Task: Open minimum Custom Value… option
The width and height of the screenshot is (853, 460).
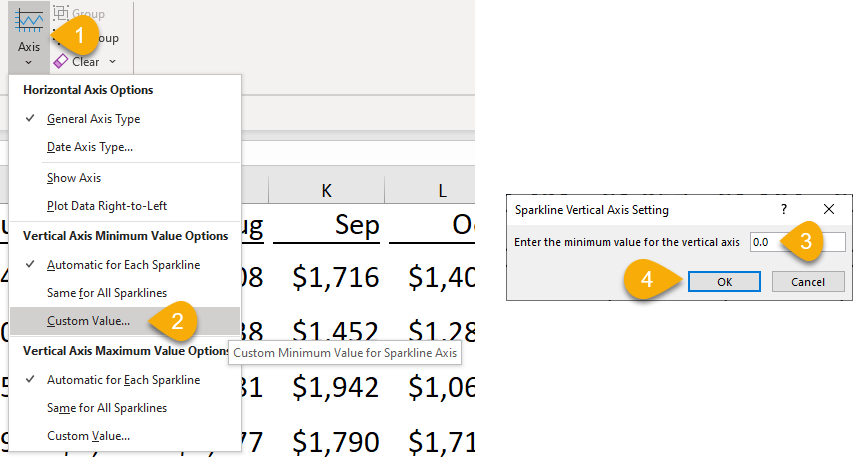Action: (x=88, y=321)
